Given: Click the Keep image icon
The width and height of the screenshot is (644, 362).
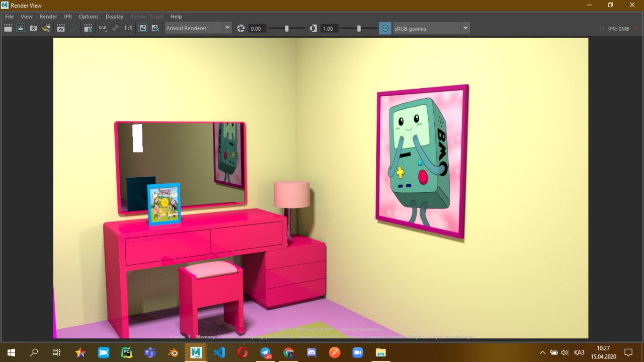Looking at the screenshot, I should tap(143, 28).
